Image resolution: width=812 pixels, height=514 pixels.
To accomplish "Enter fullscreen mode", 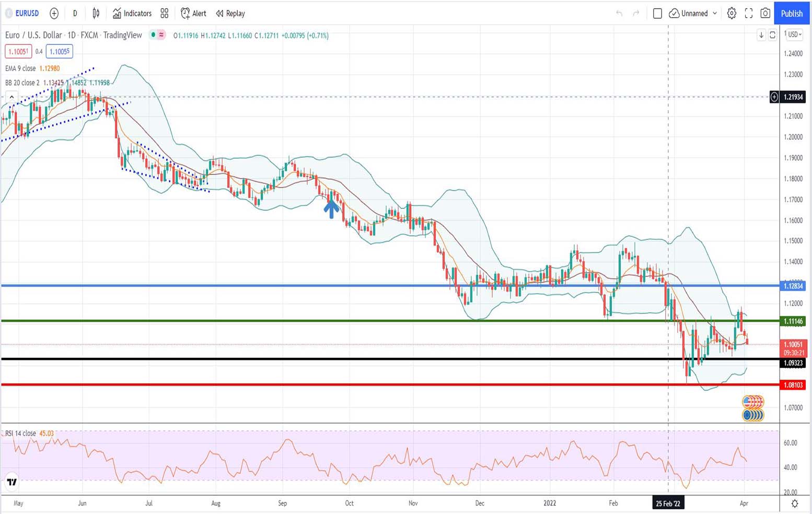I will click(x=748, y=14).
